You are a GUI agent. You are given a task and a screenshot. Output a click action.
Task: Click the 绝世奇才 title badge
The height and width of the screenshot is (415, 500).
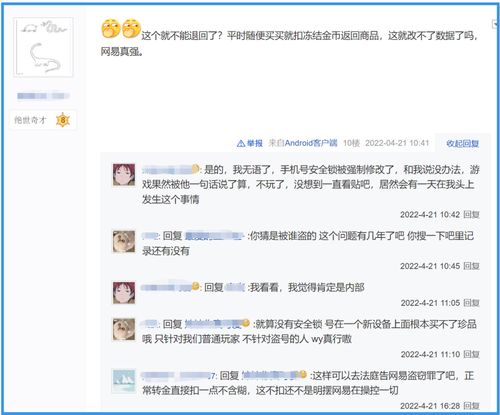tap(30, 120)
